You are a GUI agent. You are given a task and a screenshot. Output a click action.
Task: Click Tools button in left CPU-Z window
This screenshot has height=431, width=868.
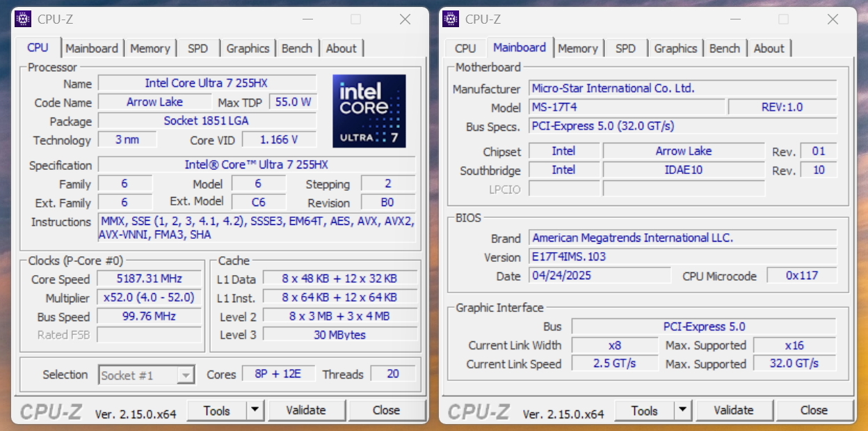(x=217, y=410)
